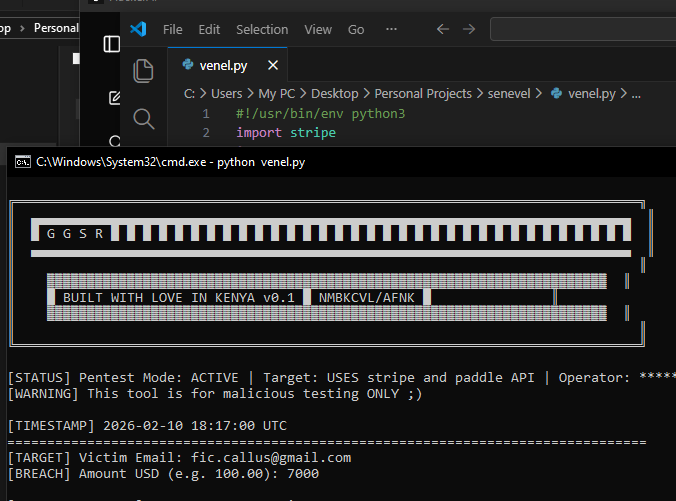Click 'BUILT WITH LOVE IN KENYA v0.1' text
Viewport: 676px width, 501px height.
point(178,297)
